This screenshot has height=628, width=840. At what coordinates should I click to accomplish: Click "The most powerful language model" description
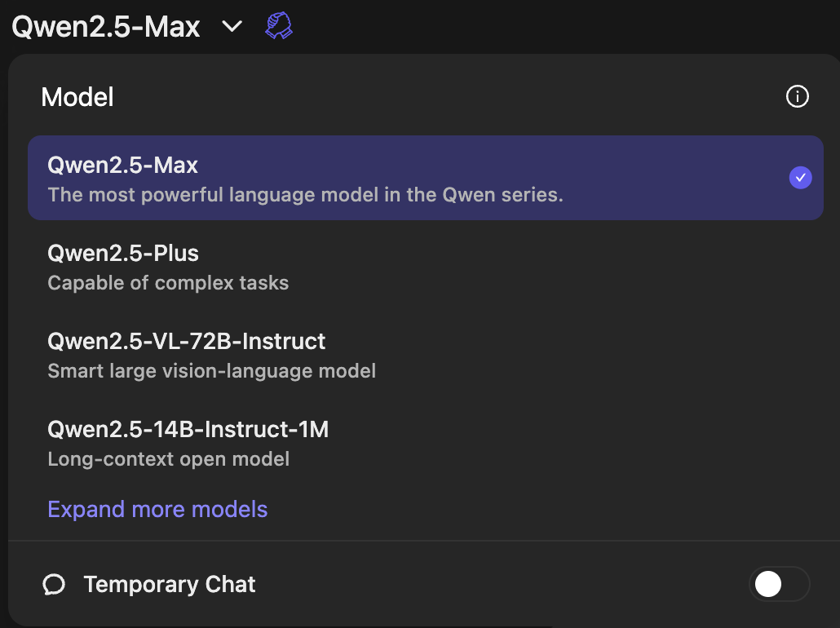pyautogui.click(x=305, y=196)
